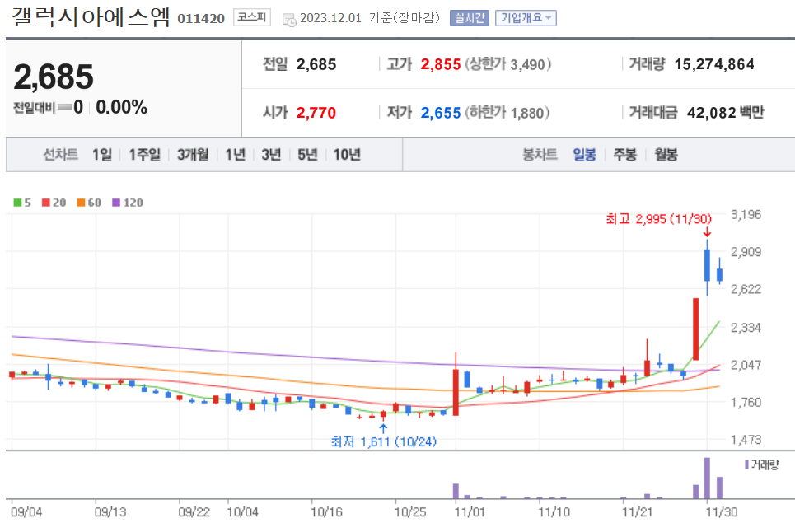Click the green 5-day moving average swatch
Screen dimensions: 795x532
point(17,203)
